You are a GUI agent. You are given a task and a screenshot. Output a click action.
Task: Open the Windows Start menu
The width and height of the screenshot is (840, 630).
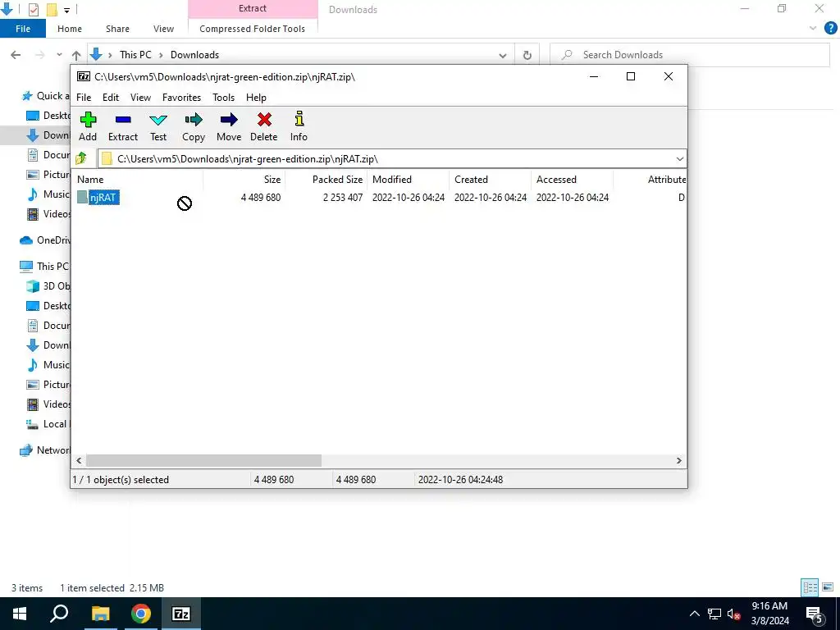click(x=20, y=614)
